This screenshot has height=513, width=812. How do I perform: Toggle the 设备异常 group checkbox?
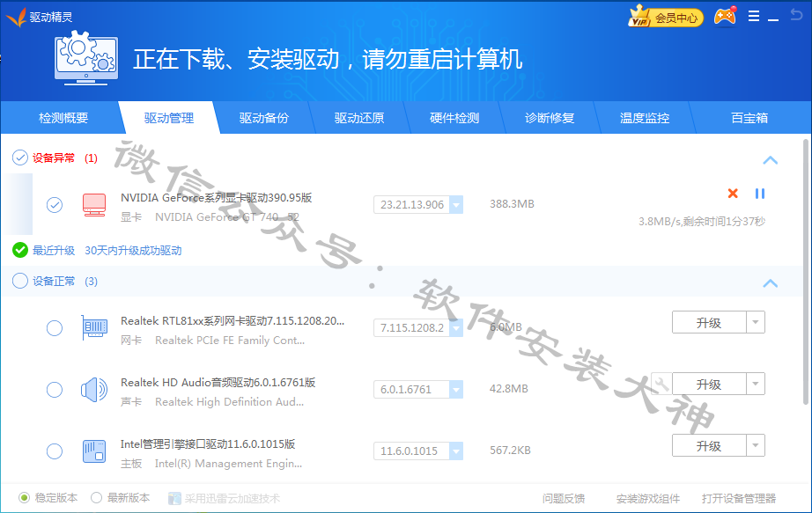point(19,158)
